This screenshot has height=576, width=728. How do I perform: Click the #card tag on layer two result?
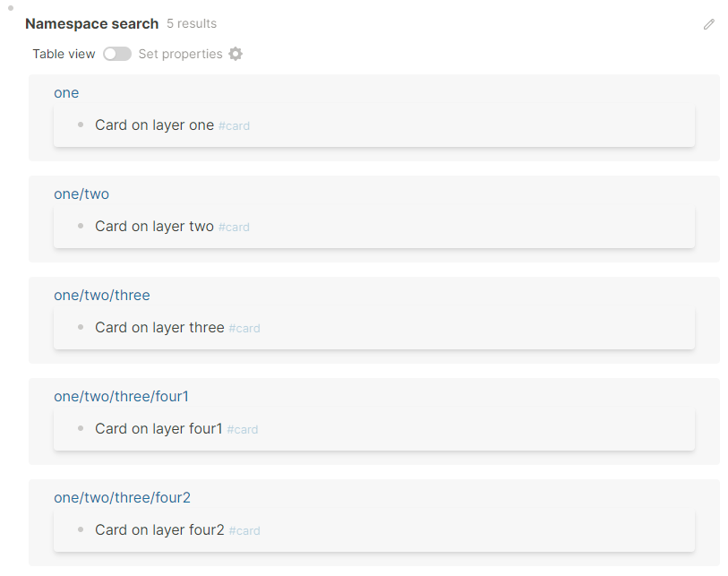[234, 227]
